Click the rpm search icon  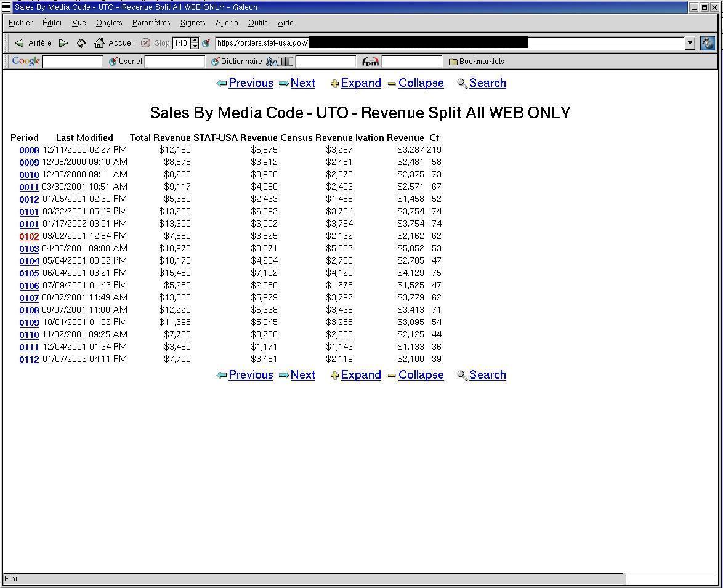coord(370,62)
